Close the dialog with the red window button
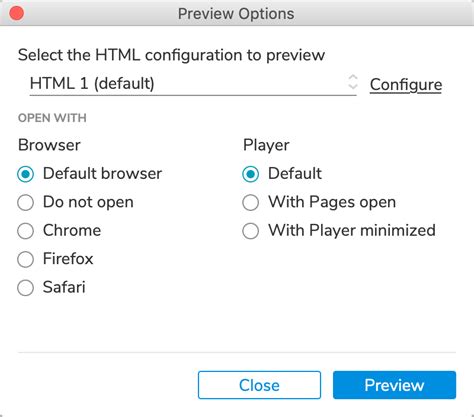The width and height of the screenshot is (474, 417). [16, 13]
